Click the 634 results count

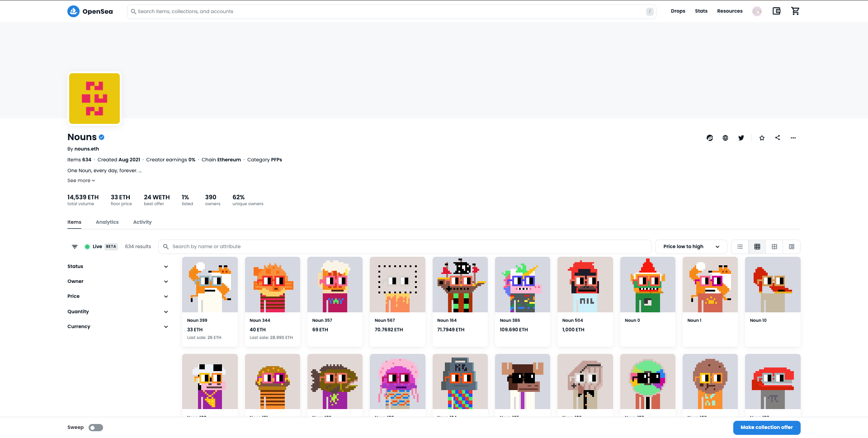(x=138, y=247)
